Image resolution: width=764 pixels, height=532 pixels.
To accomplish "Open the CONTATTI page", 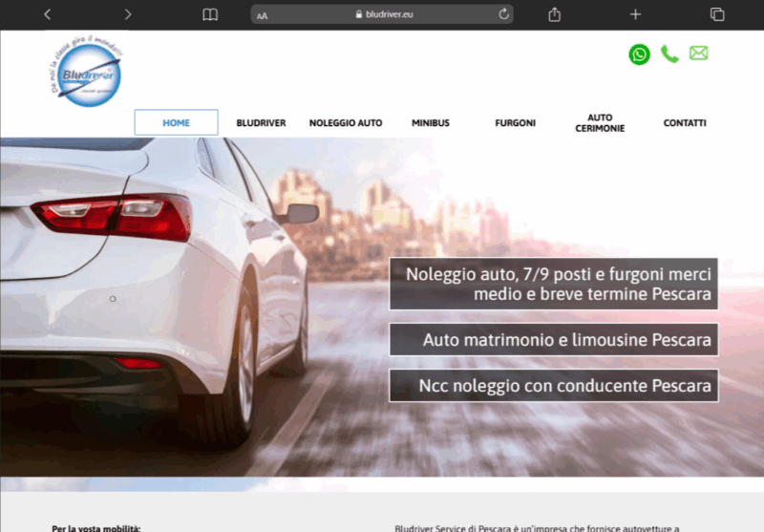I will point(685,123).
